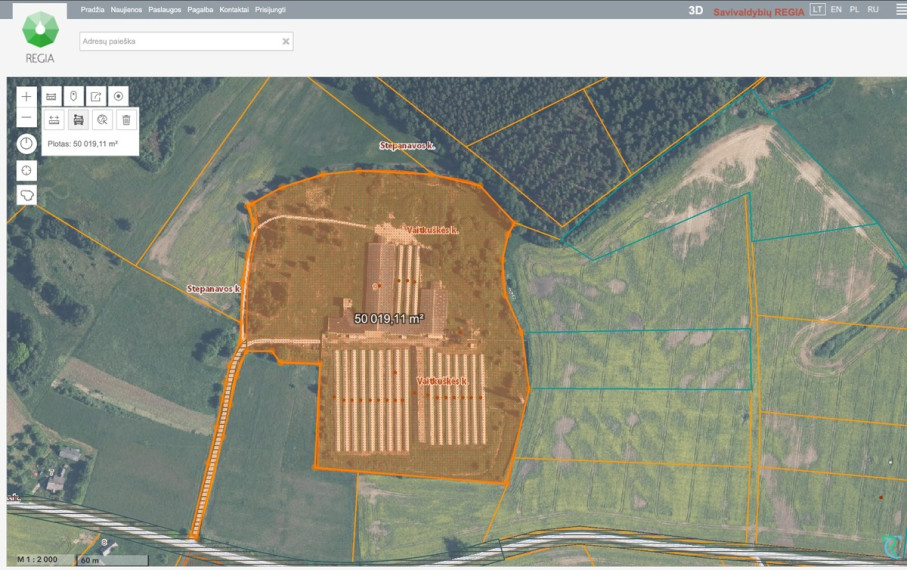Zoom in the map with plus button

click(26, 97)
